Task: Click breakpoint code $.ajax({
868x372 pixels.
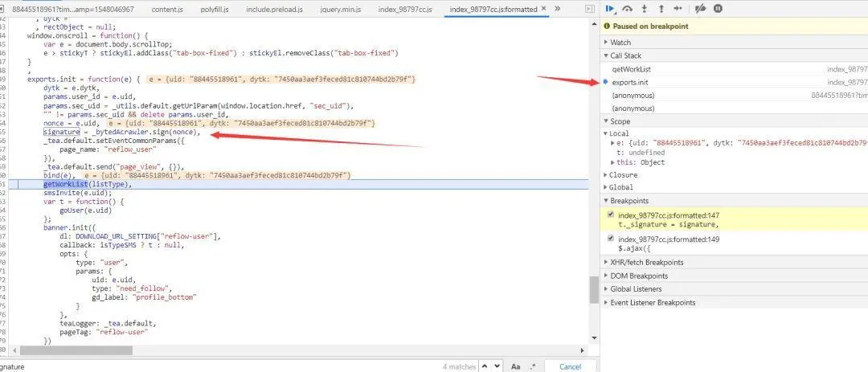Action: click(633, 248)
